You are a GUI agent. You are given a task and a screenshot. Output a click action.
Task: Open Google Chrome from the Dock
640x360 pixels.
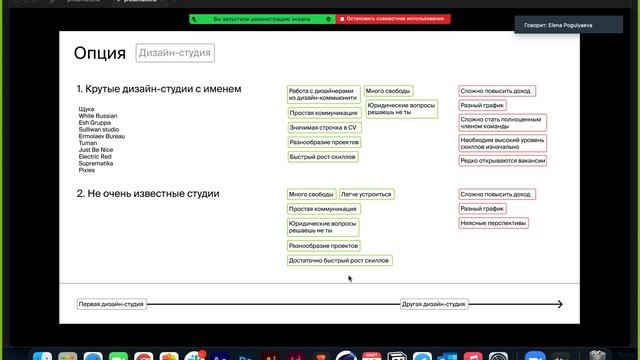(x=144, y=356)
